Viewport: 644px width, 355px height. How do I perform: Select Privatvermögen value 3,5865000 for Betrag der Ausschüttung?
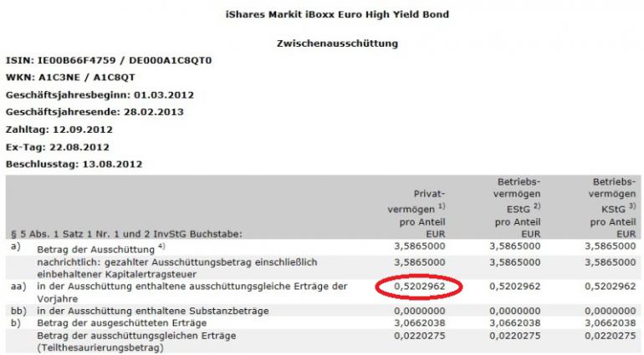420,246
